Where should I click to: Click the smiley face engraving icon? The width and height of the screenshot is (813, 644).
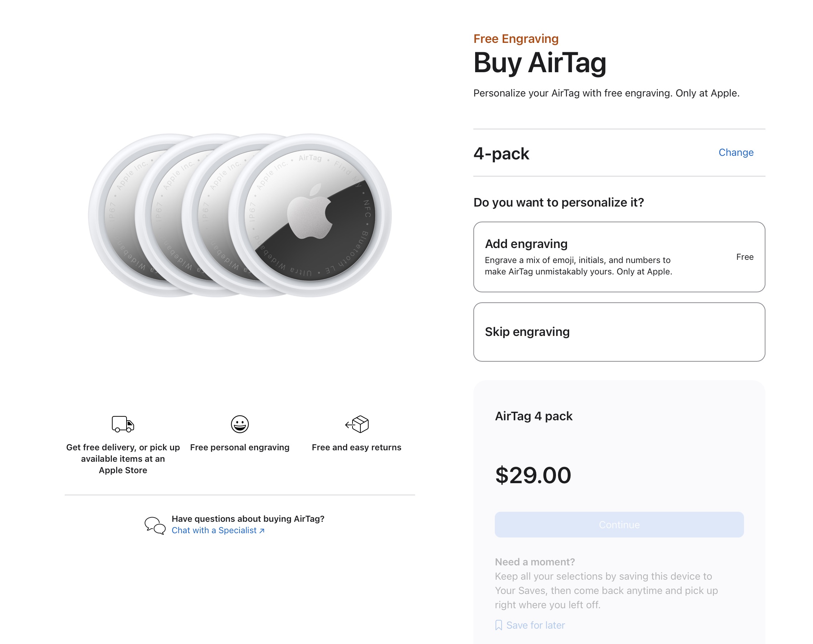pyautogui.click(x=240, y=424)
